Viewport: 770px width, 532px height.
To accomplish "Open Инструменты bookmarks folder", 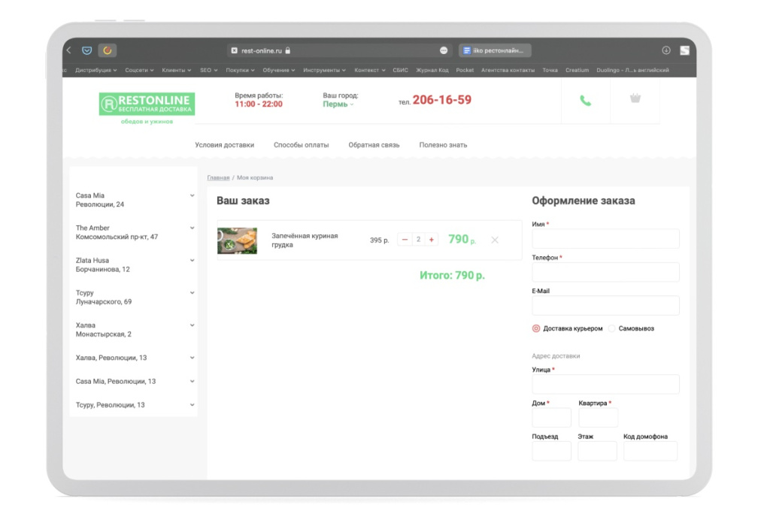I will 324,70.
